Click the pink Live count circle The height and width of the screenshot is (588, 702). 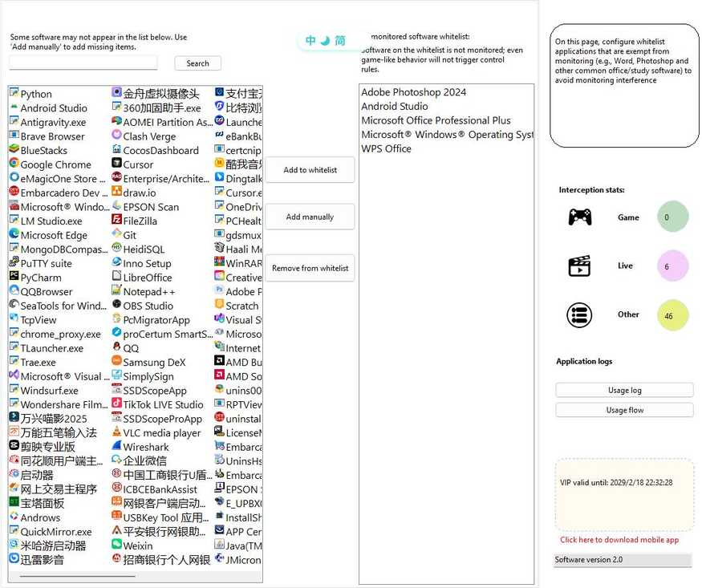(672, 266)
